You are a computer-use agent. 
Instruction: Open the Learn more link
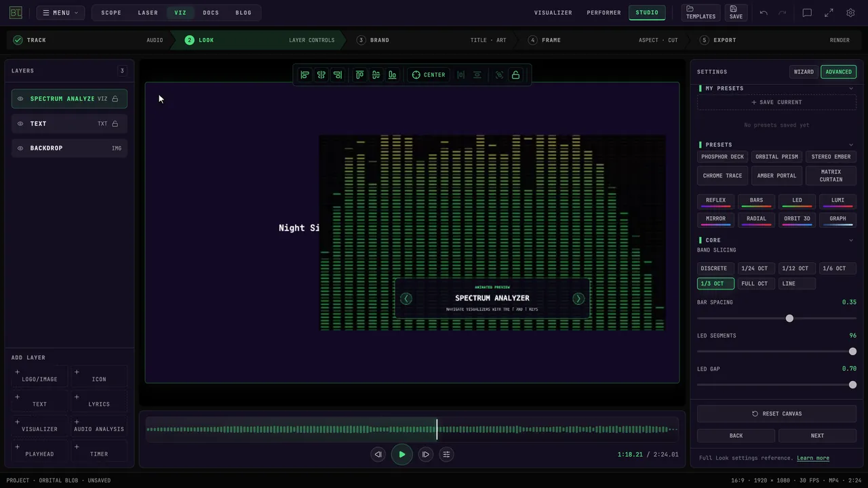[813, 458]
